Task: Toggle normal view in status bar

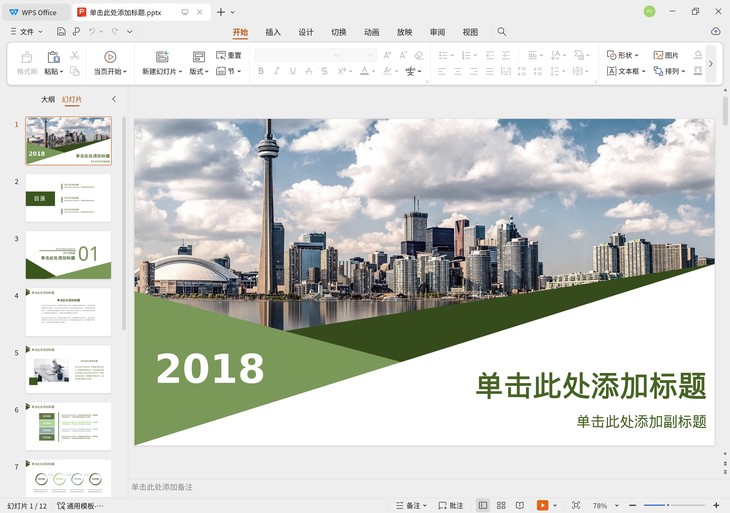Action: click(x=483, y=506)
